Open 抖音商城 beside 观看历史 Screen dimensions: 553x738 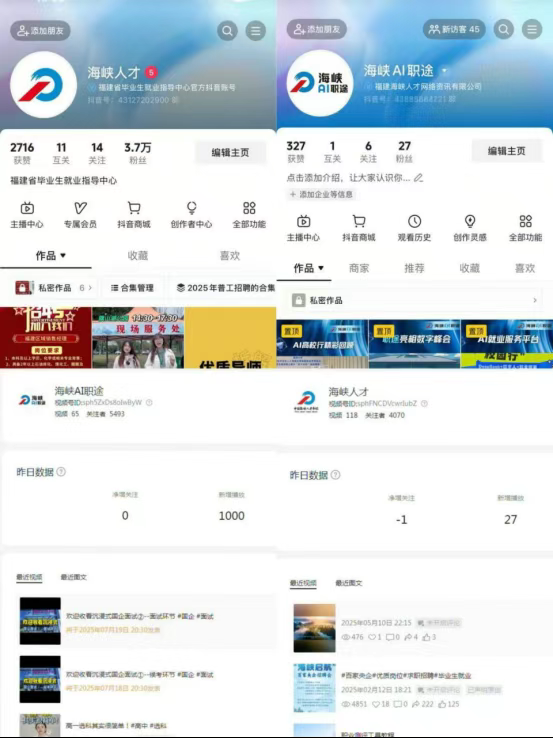[359, 228]
